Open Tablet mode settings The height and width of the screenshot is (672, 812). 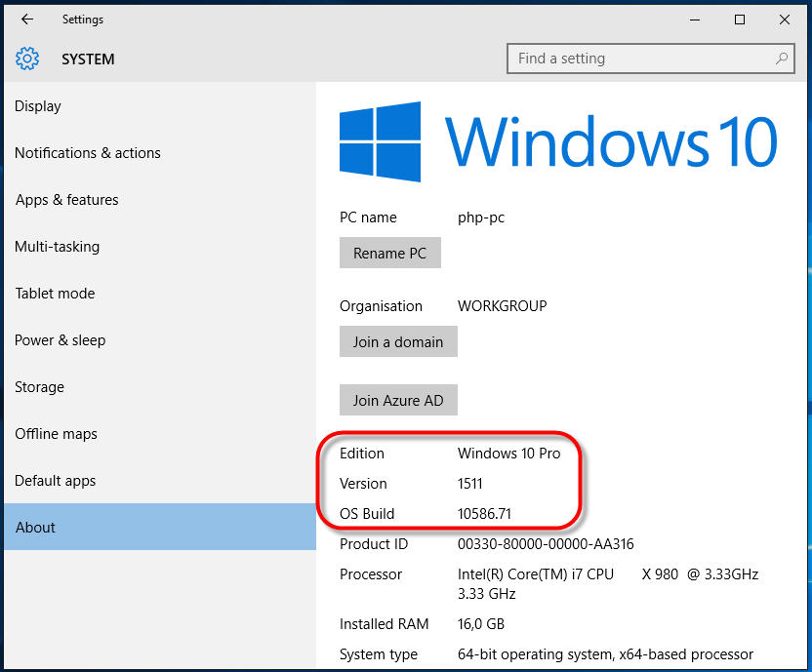[x=56, y=294]
